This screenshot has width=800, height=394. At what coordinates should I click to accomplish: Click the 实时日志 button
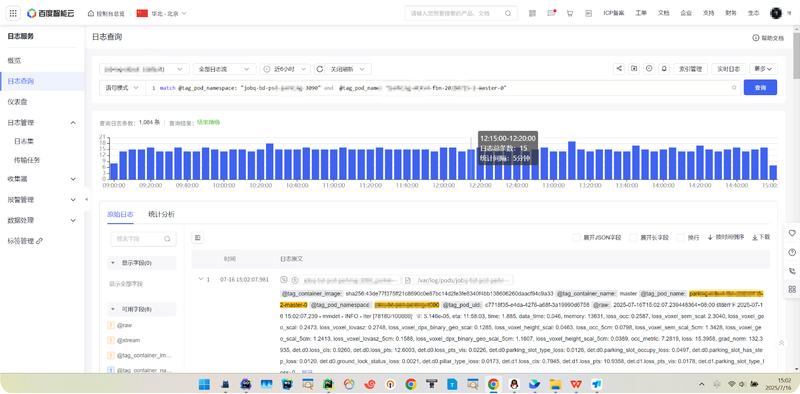click(x=729, y=68)
